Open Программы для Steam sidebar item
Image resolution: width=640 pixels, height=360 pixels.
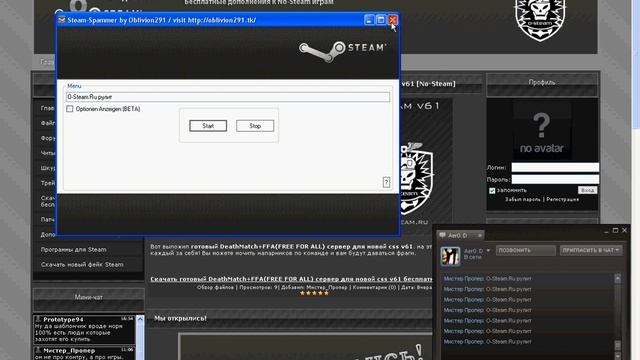pyautogui.click(x=73, y=249)
